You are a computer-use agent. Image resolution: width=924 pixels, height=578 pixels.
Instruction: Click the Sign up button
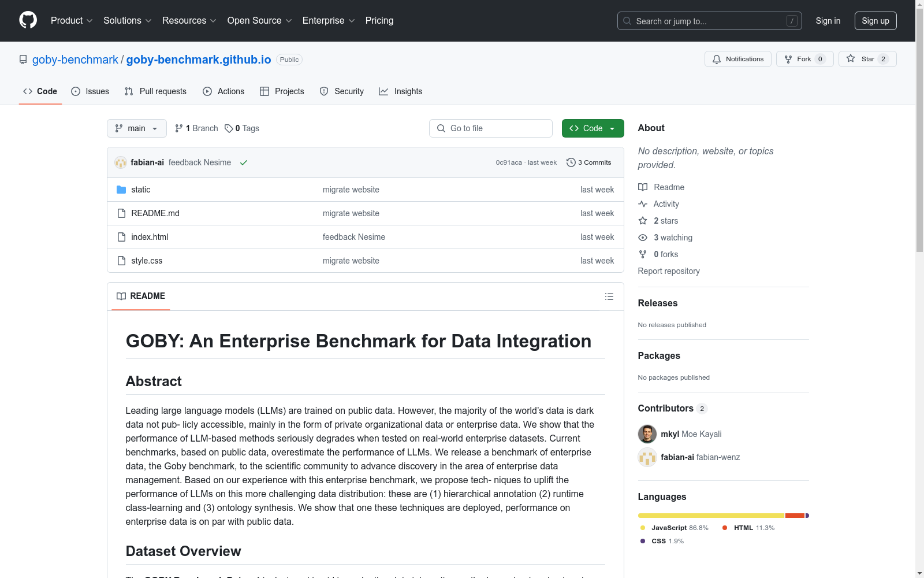(875, 21)
